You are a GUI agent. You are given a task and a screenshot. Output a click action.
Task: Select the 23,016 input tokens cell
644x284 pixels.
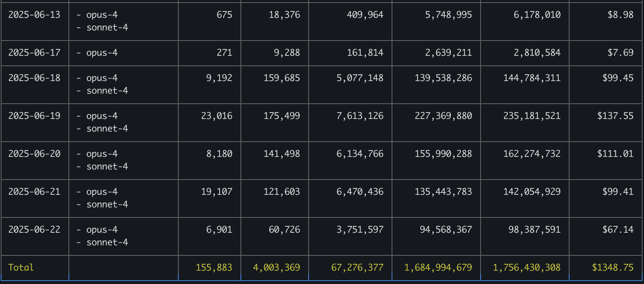coord(217,116)
